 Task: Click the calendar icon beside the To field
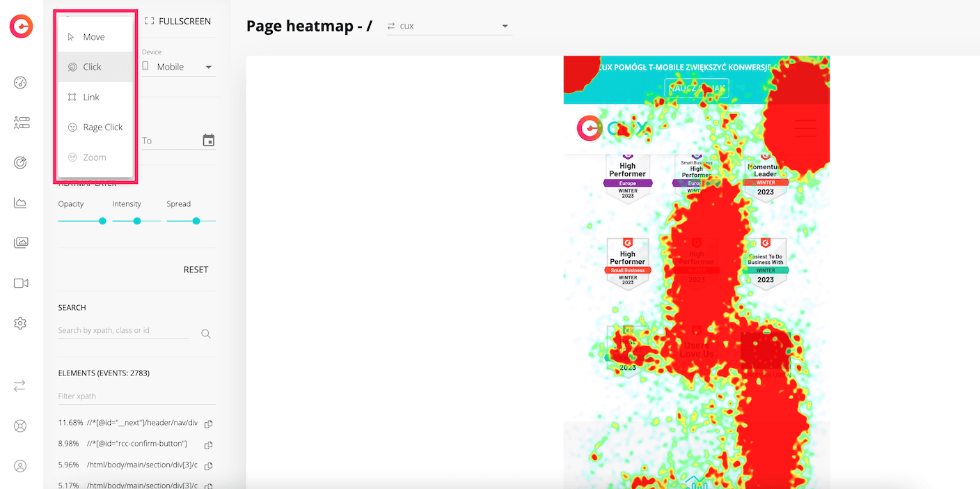[209, 141]
